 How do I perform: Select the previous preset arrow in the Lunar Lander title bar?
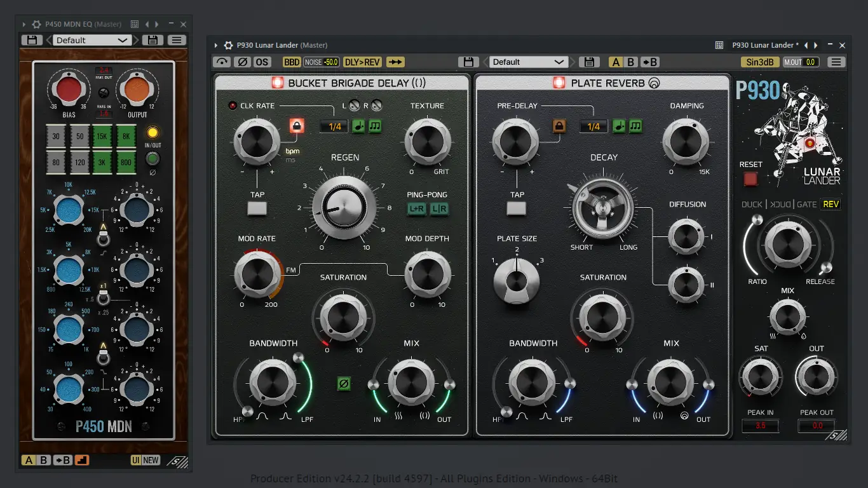click(806, 45)
